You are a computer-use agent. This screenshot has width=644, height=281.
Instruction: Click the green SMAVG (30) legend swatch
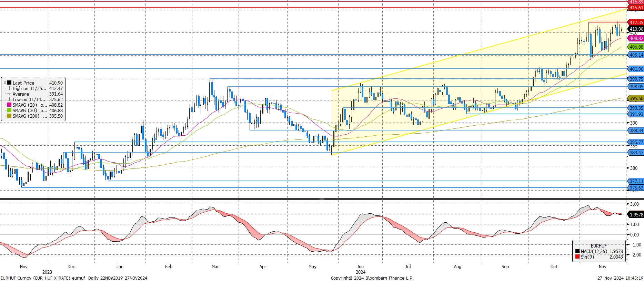pyautogui.click(x=9, y=110)
